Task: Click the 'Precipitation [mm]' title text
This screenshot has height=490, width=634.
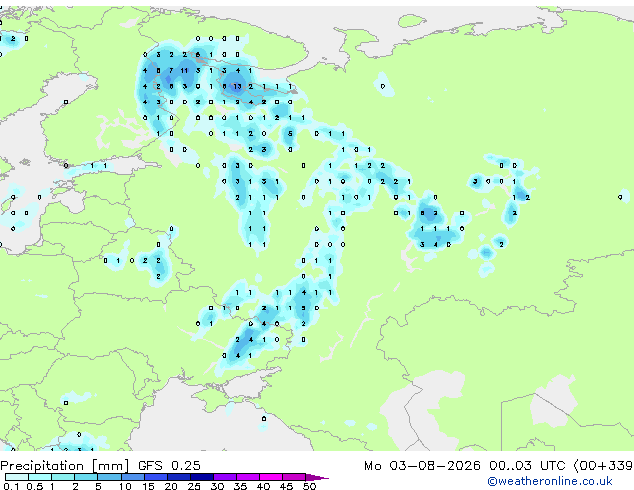Action: (65, 466)
